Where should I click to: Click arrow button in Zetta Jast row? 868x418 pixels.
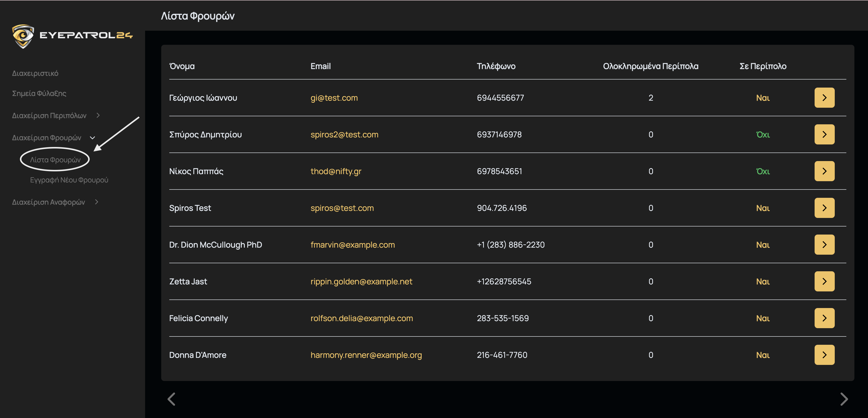point(824,281)
